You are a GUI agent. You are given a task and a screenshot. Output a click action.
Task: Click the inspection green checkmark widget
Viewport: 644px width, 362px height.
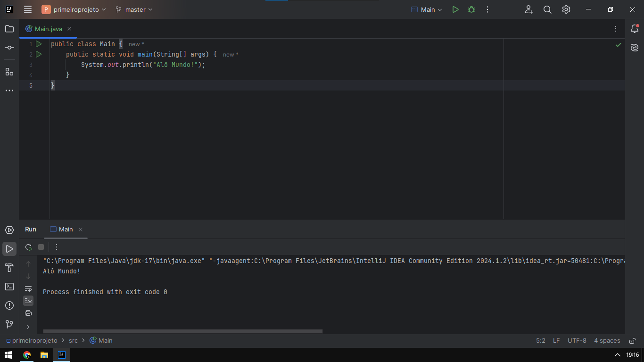[x=619, y=45]
